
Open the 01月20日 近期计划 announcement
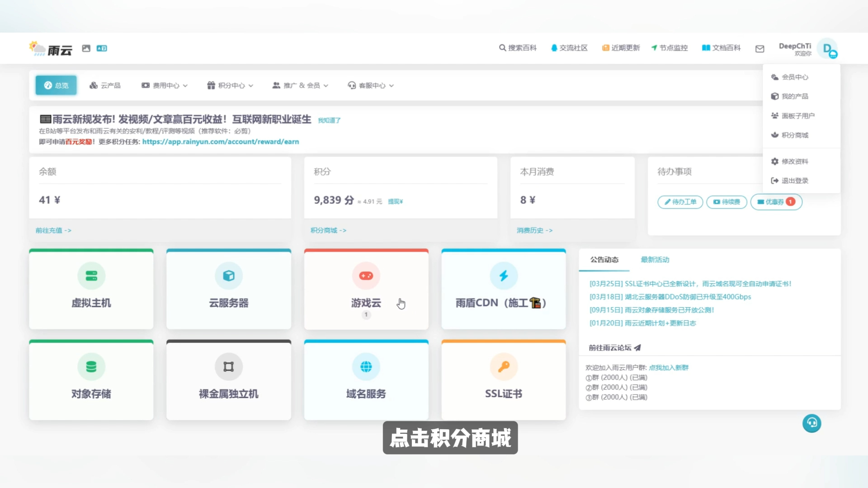642,323
